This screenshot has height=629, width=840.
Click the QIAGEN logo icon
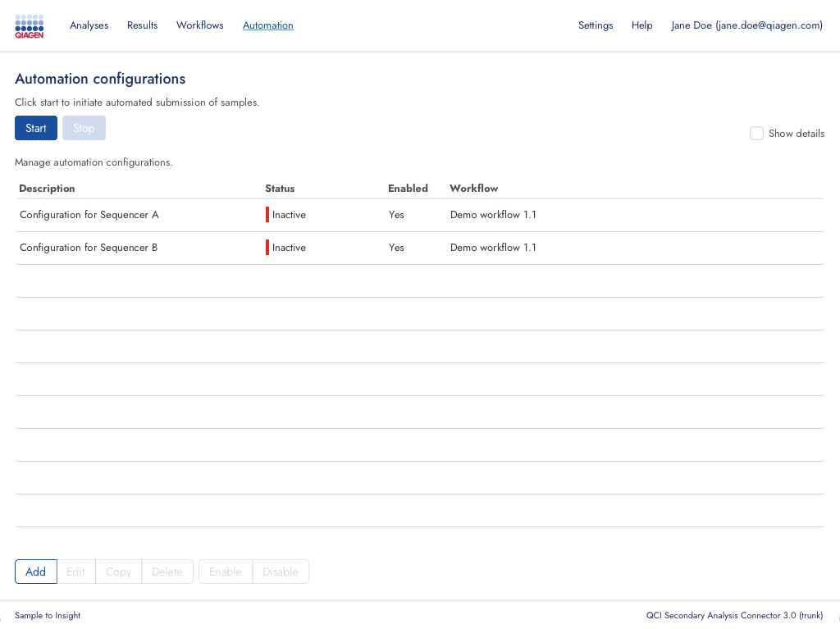click(x=30, y=26)
